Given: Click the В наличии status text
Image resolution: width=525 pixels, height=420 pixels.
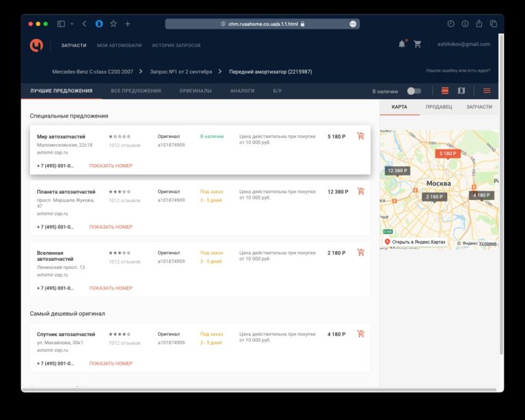Looking at the screenshot, I should [212, 137].
